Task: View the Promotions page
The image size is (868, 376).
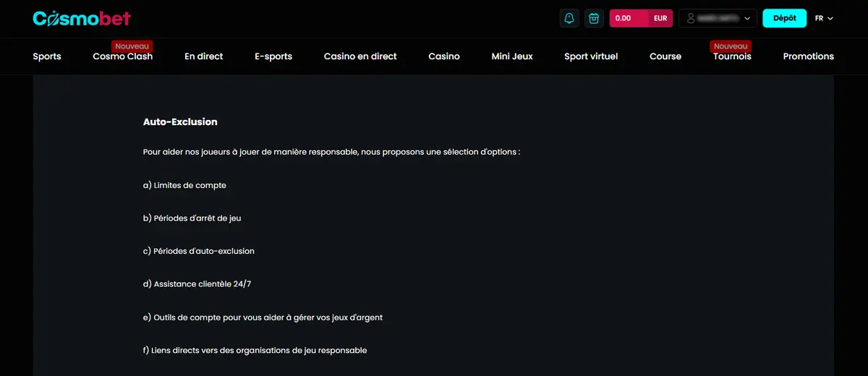Action: (x=809, y=56)
